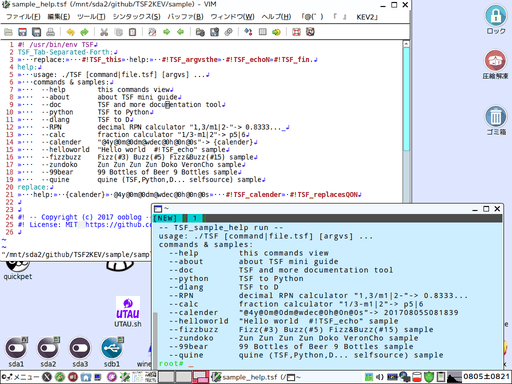Image resolution: width=512 pixels, height=384 pixels.
Task: Click the Find Help toolbar icon
Action: click(x=310, y=32)
